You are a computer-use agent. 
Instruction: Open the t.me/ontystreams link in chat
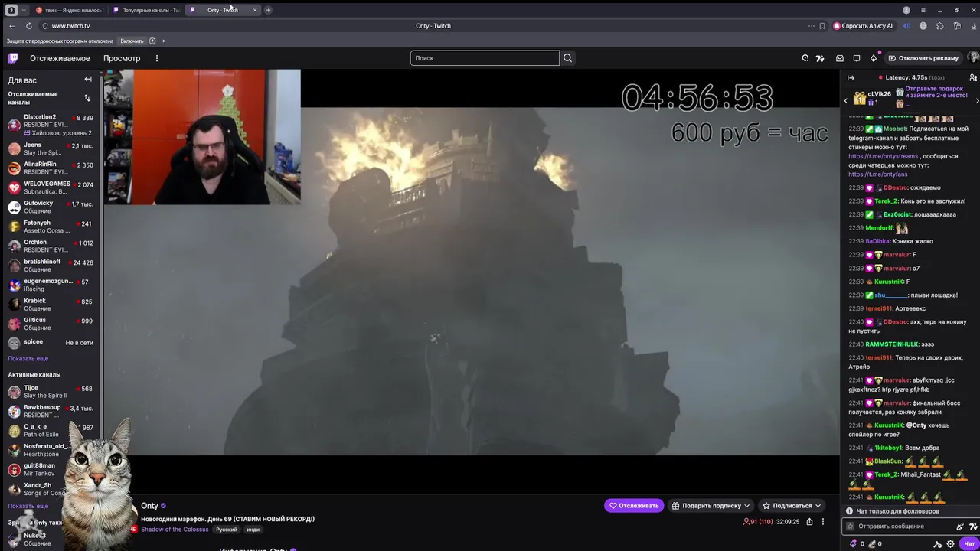coord(883,156)
